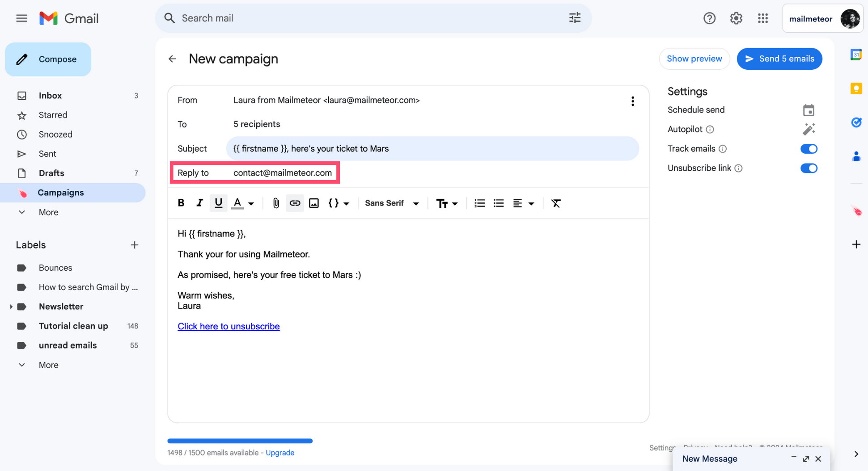This screenshot has height=471, width=868.
Task: Open the Google apps grid
Action: coord(763,18)
